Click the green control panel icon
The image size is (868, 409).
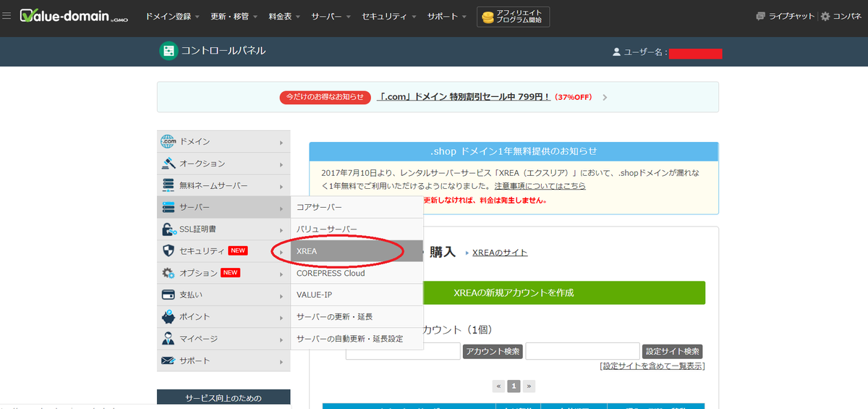169,51
